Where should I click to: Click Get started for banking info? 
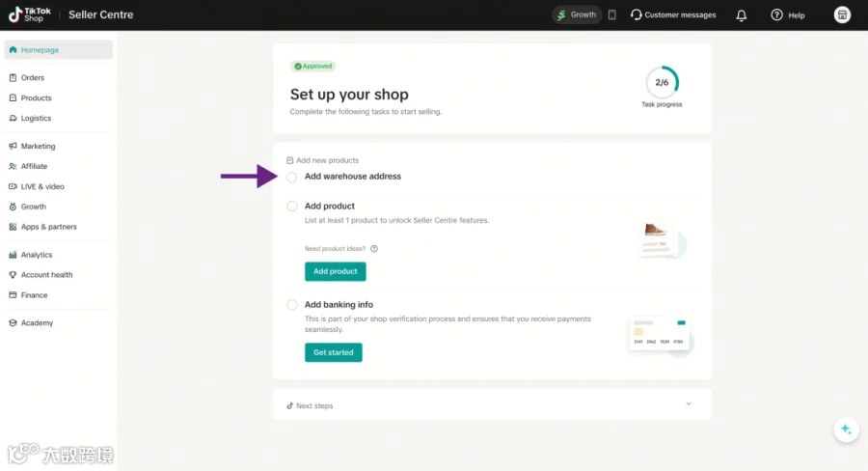pyautogui.click(x=334, y=352)
